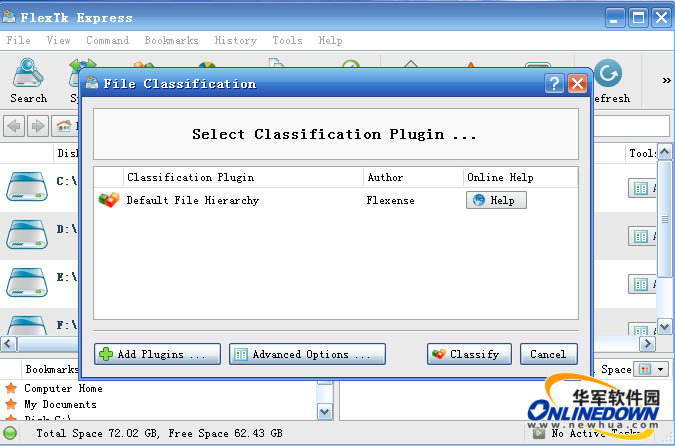The width and height of the screenshot is (675, 446).
Task: Cancel the File Classification dialog
Action: 548,354
